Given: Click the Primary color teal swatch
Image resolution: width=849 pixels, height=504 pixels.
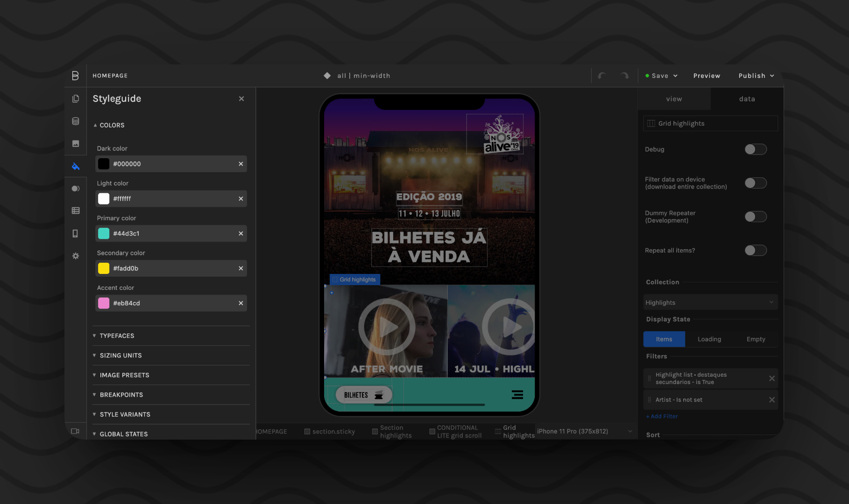Looking at the screenshot, I should (x=104, y=234).
